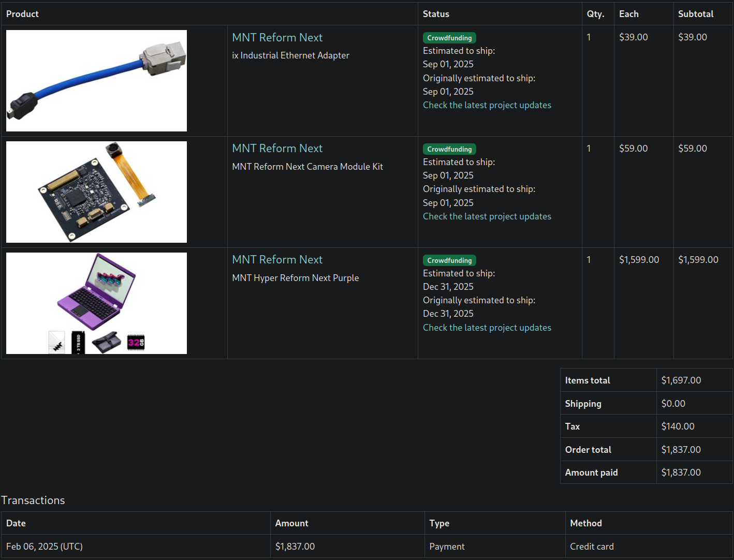Image resolution: width=734 pixels, height=560 pixels.
Task: Click Crowdfunding badge on the Ethernet Adapter row
Action: click(x=449, y=38)
